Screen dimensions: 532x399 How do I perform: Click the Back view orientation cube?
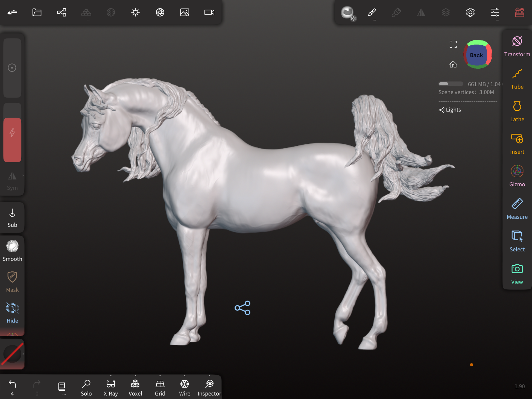(477, 55)
